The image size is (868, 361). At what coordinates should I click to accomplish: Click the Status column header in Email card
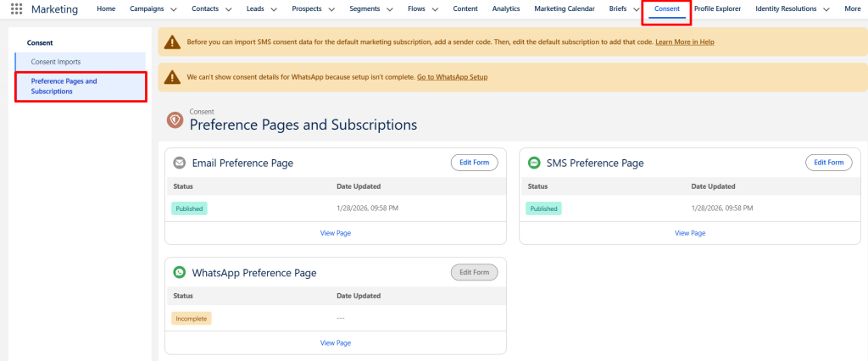183,186
